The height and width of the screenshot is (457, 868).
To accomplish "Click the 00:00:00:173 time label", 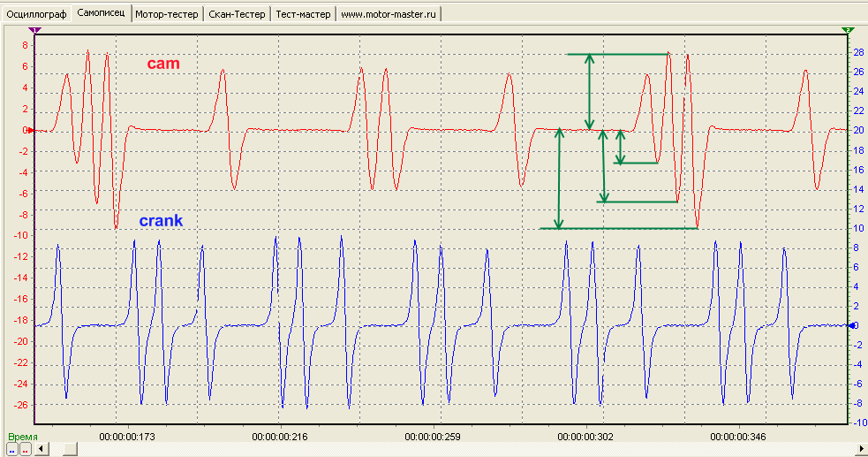I will 127,437.
